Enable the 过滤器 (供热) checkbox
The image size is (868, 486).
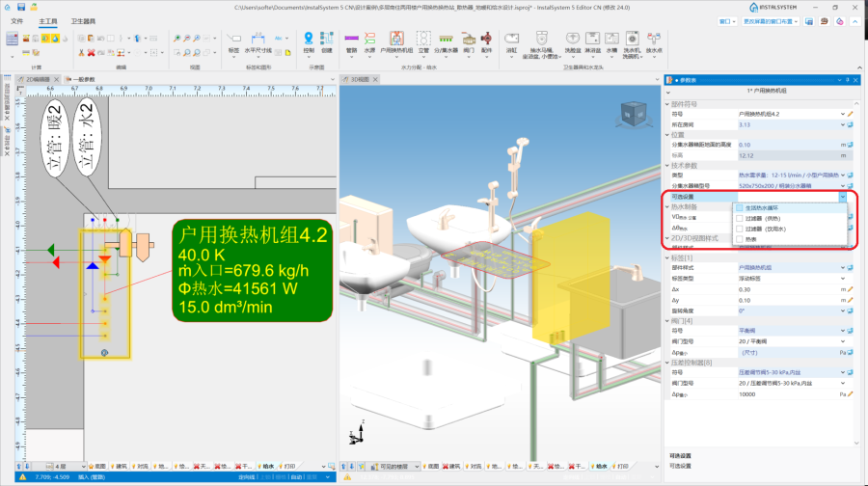(x=740, y=218)
